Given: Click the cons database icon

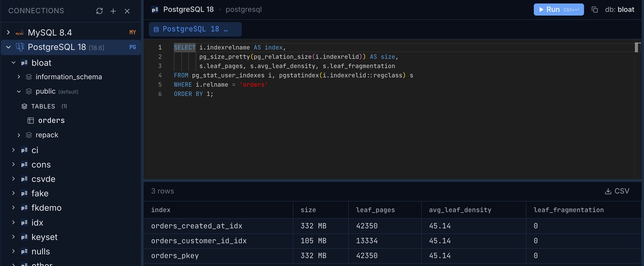Looking at the screenshot, I should coord(24,165).
